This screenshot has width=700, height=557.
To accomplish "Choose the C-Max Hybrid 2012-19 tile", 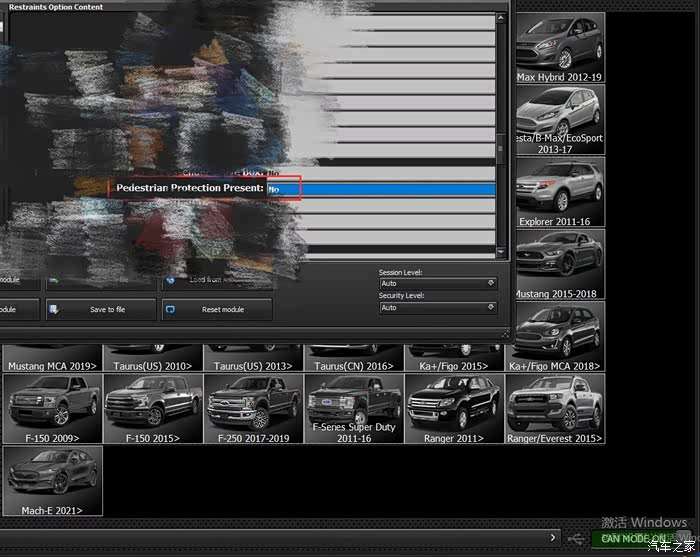I will [x=560, y=47].
